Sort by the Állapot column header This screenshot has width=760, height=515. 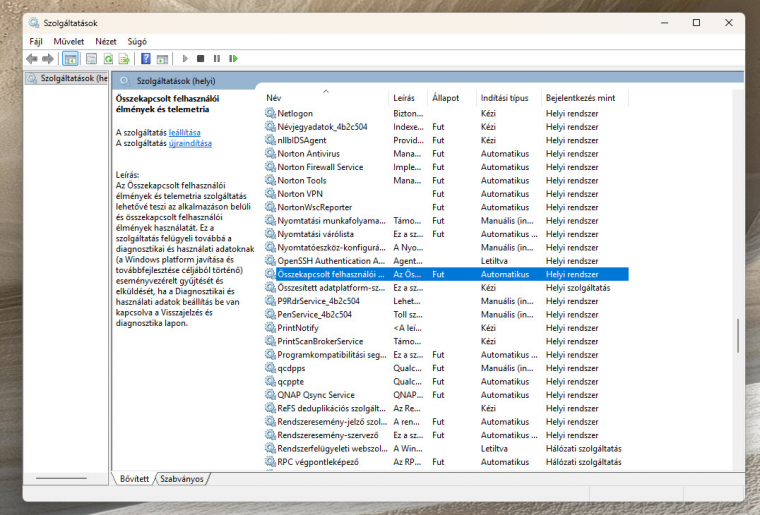tap(452, 98)
